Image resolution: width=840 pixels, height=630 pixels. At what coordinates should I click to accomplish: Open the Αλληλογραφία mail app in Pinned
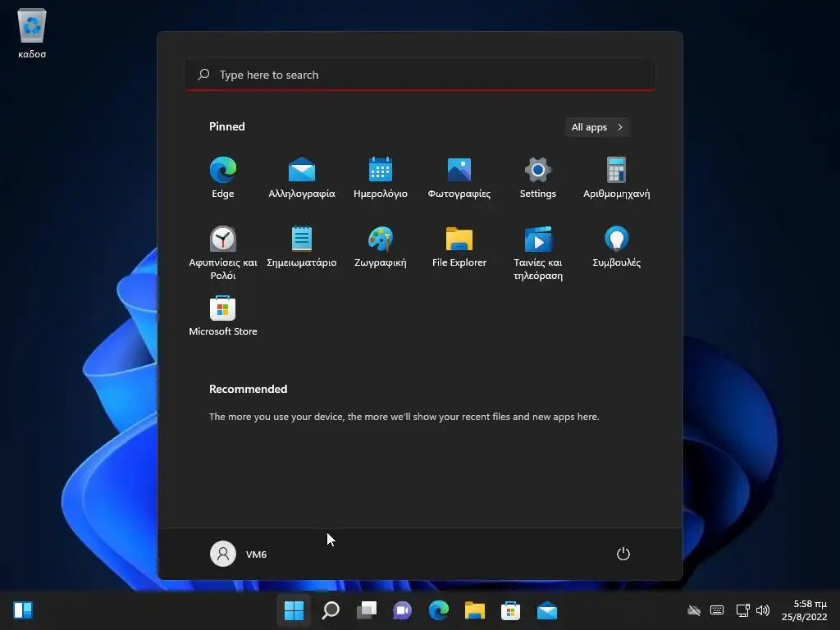(302, 178)
